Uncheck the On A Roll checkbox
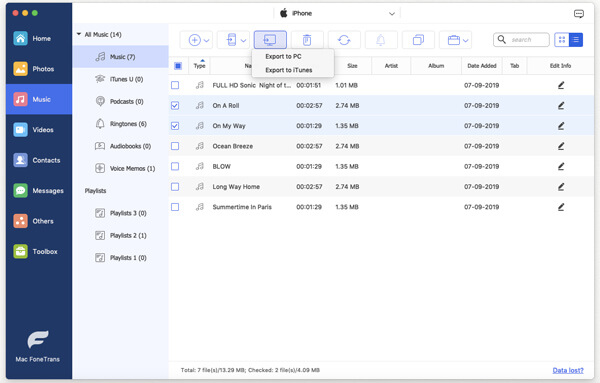The width and height of the screenshot is (600, 383). tap(175, 105)
